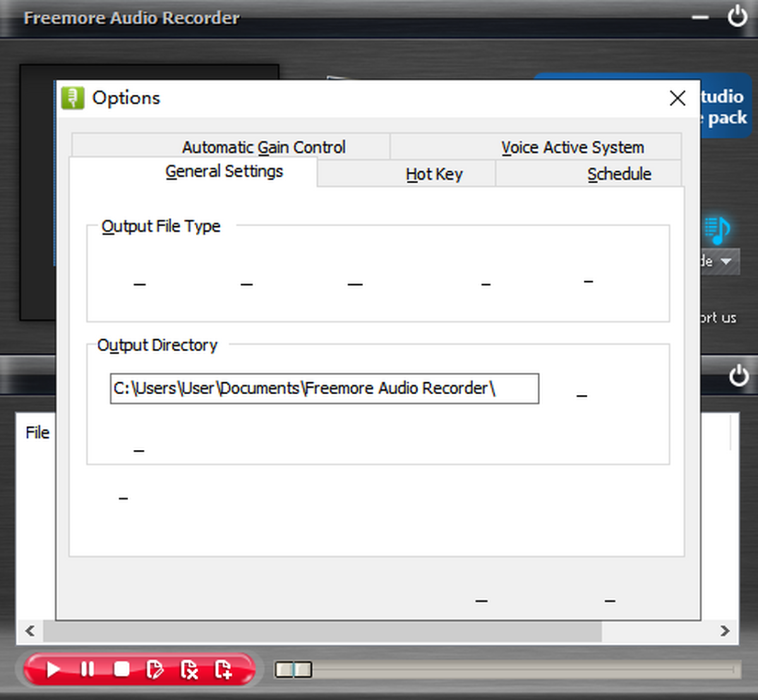Click the blue music note icon

(718, 230)
